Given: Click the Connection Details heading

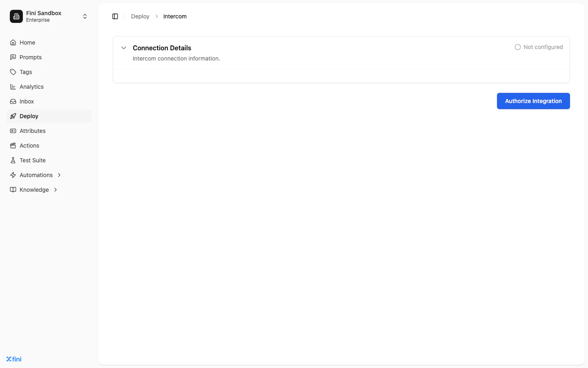Looking at the screenshot, I should pos(162,48).
